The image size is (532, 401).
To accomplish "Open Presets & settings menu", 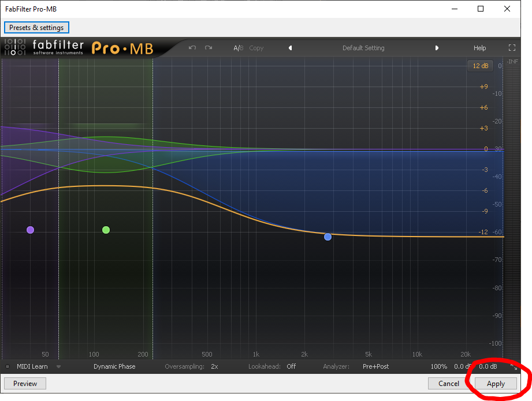I will pos(36,28).
